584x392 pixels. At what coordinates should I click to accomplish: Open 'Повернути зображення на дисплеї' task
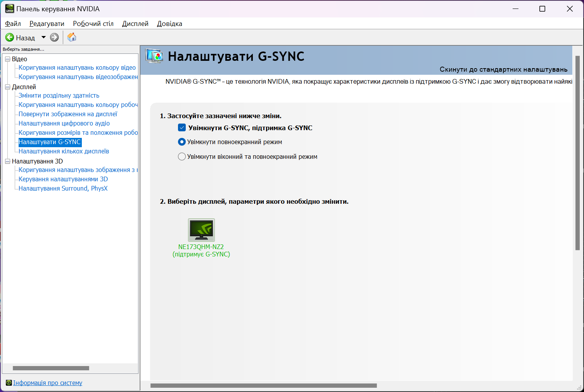pos(68,114)
